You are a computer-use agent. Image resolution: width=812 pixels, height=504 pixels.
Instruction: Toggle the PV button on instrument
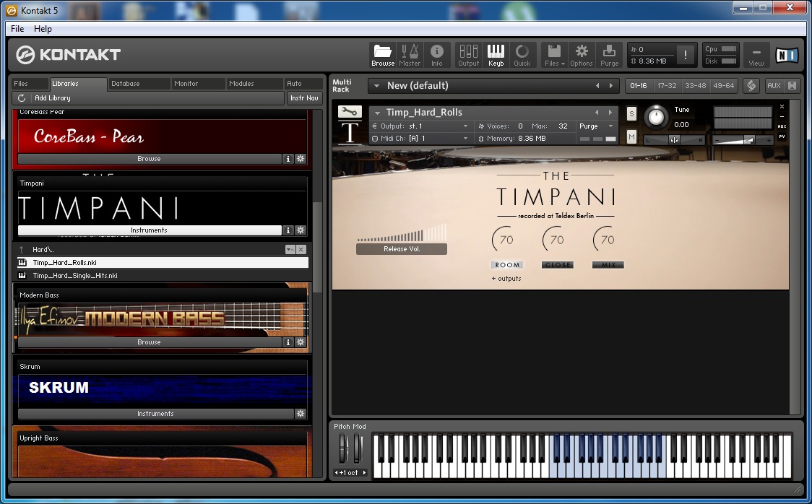point(782,136)
